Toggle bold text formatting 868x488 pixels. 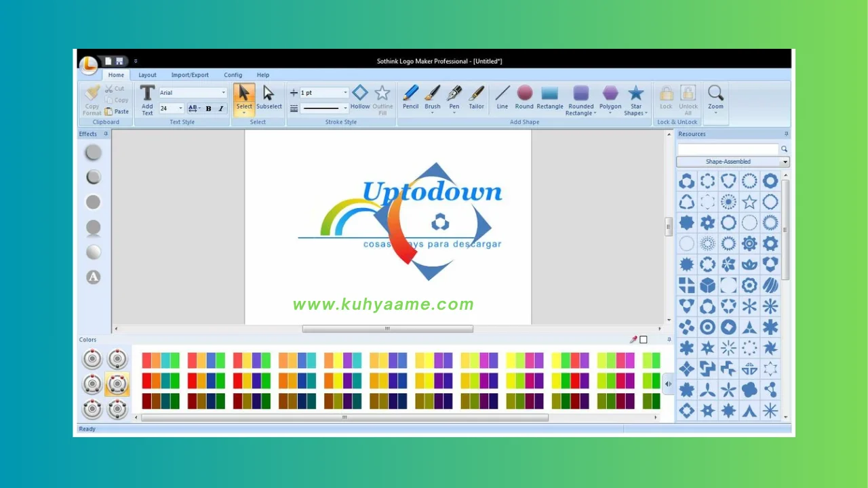(x=208, y=108)
